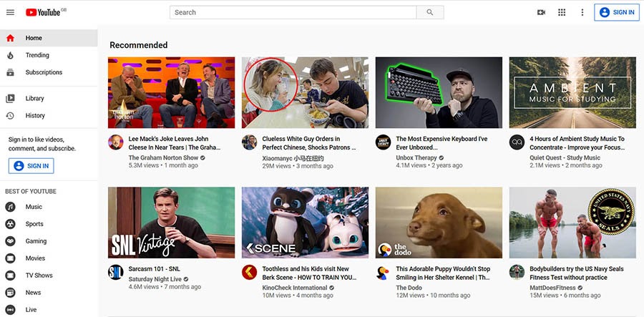
Task: Click the Movies category icon
Action: pos(10,258)
